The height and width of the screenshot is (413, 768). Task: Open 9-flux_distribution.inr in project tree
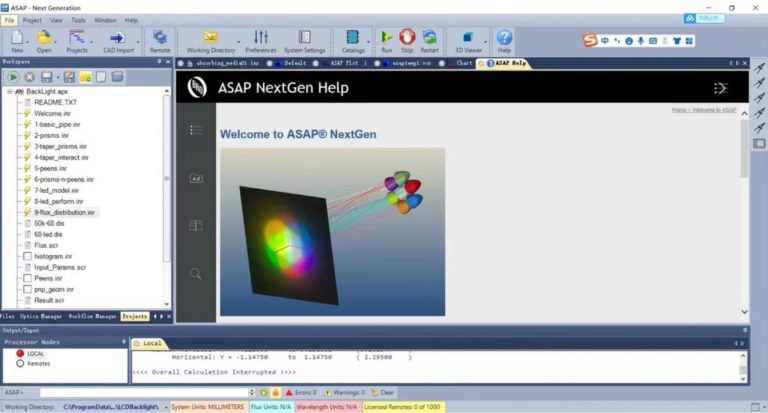[64, 213]
